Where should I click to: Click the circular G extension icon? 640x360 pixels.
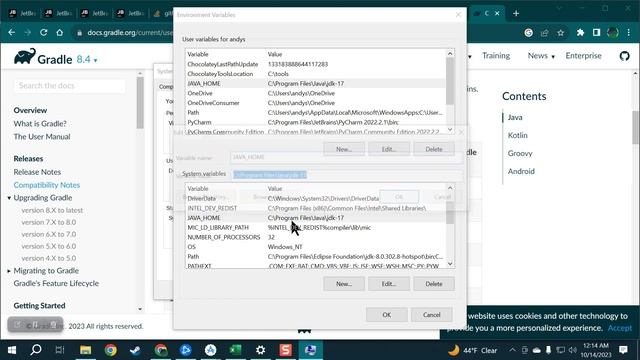528,33
